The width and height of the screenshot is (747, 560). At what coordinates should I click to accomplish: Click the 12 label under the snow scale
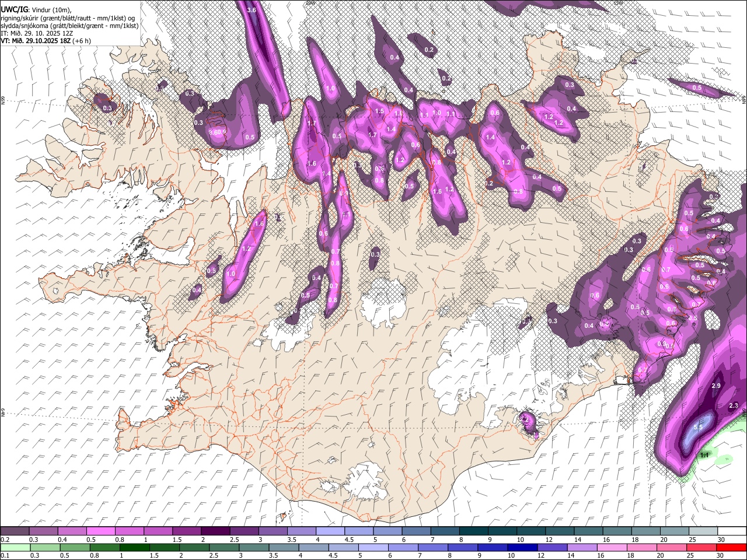[549, 540]
